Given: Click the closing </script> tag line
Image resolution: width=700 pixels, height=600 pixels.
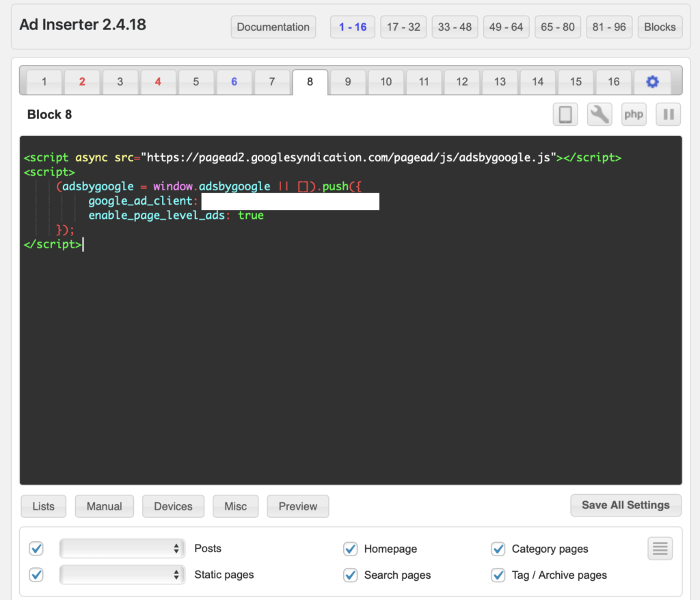Looking at the screenshot, I should [x=53, y=244].
